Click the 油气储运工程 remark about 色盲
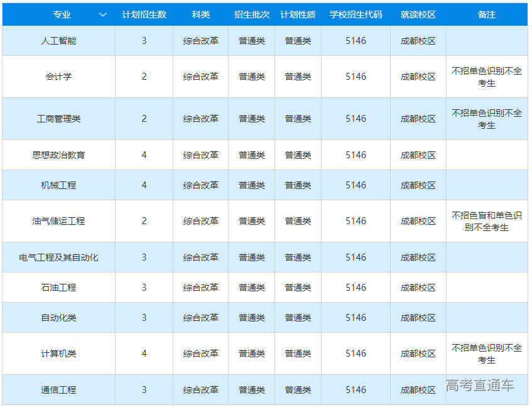 [x=486, y=221]
